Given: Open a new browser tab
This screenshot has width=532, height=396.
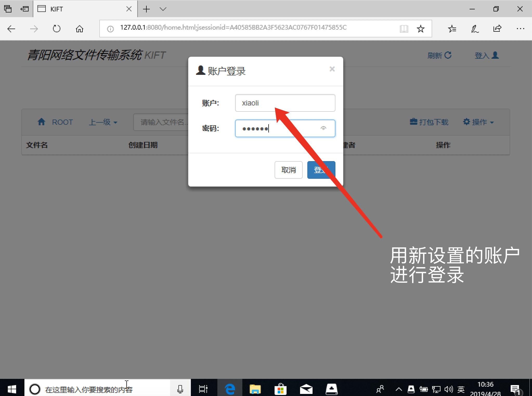Looking at the screenshot, I should [146, 9].
